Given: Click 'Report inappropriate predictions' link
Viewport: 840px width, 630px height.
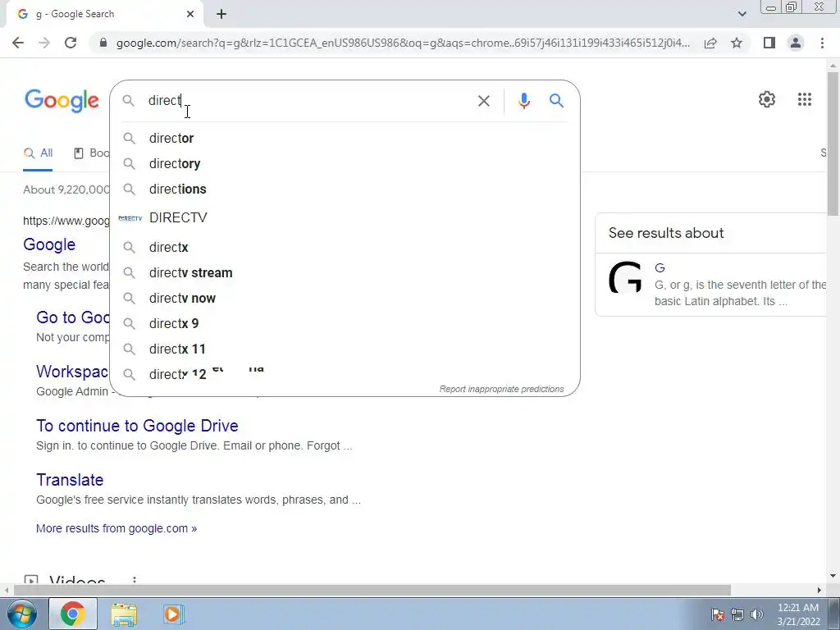Looking at the screenshot, I should pyautogui.click(x=501, y=389).
